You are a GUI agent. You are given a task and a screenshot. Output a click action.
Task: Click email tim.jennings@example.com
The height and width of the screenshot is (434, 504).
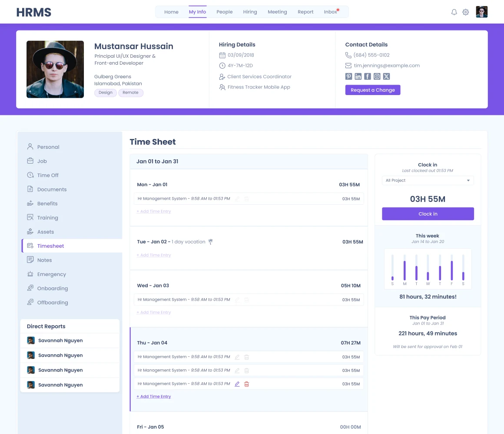pyautogui.click(x=387, y=66)
